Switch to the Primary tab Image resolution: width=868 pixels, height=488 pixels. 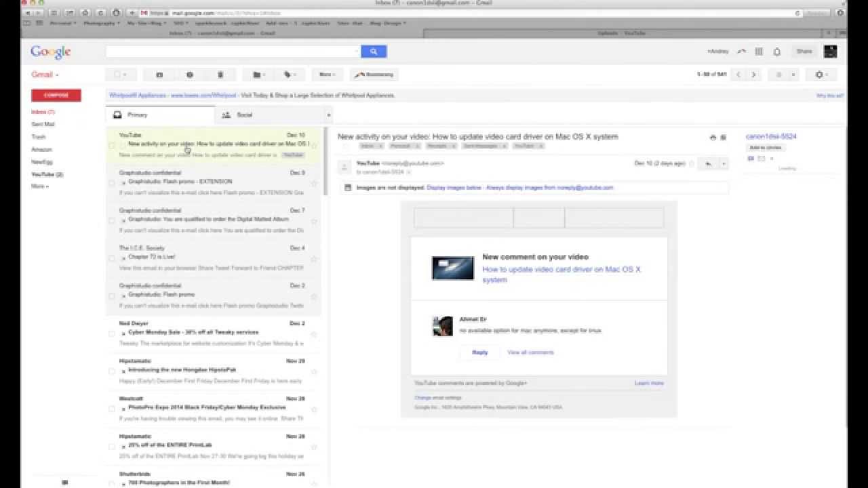tap(160, 115)
